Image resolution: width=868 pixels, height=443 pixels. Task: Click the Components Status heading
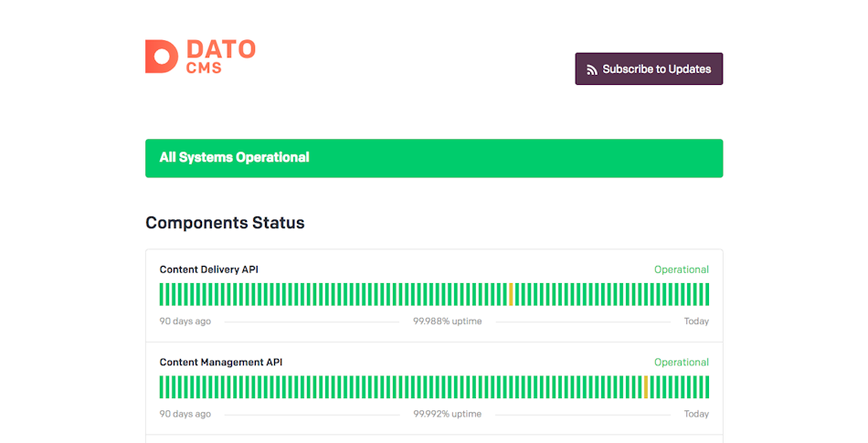[225, 223]
